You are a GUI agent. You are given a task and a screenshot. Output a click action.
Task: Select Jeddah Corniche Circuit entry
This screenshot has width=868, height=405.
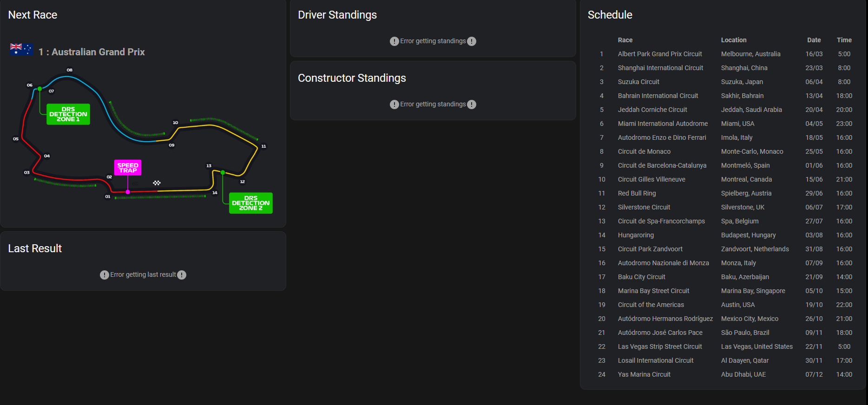click(652, 110)
